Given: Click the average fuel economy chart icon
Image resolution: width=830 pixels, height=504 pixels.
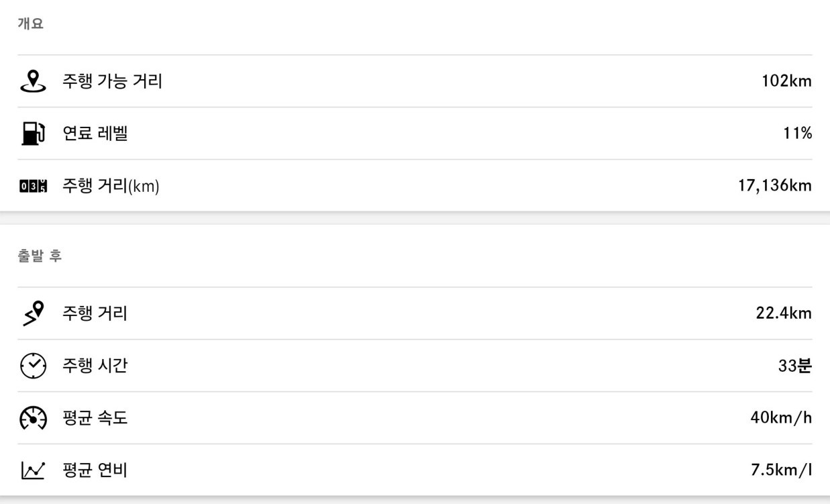Looking at the screenshot, I should 33,470.
